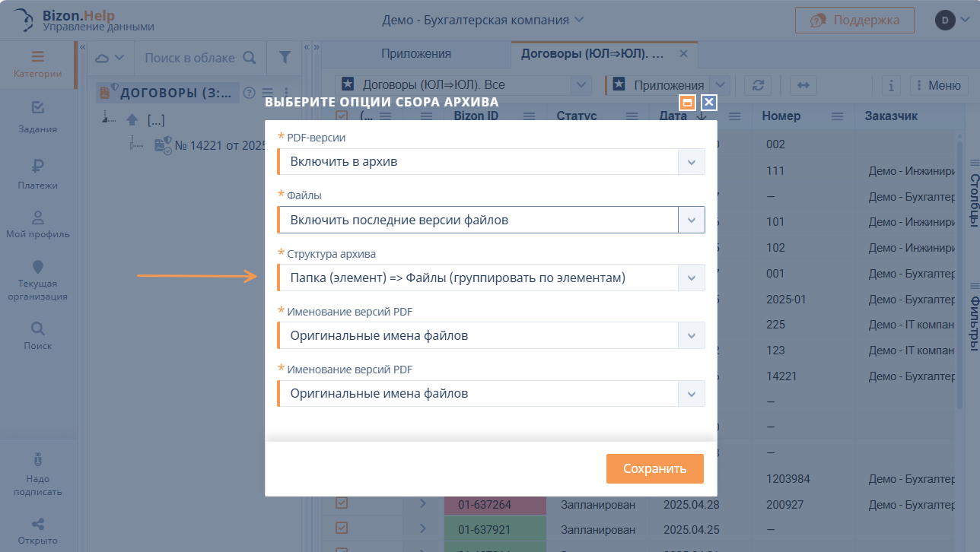This screenshot has width=980, height=552.
Task: Click the Поддержка button
Action: [854, 21]
